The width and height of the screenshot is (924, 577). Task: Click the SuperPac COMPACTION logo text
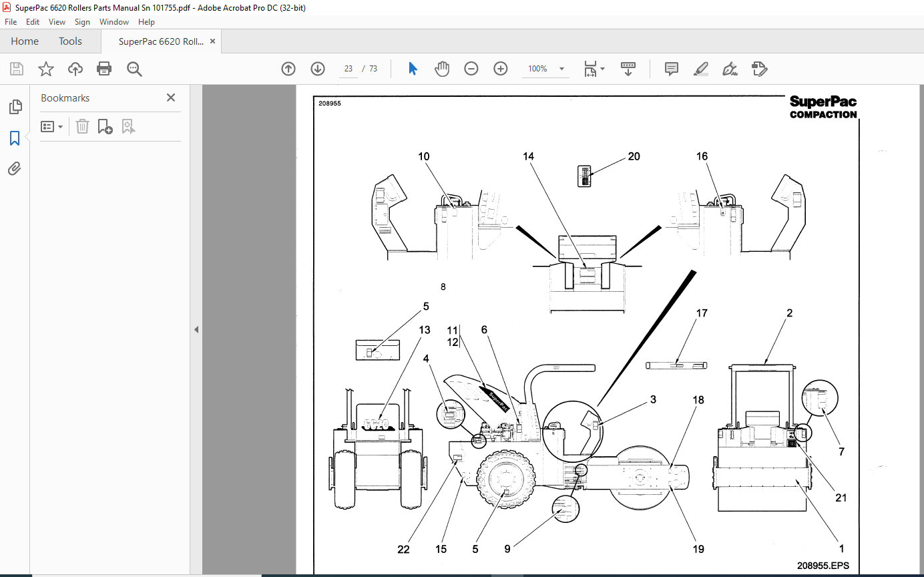click(x=823, y=107)
